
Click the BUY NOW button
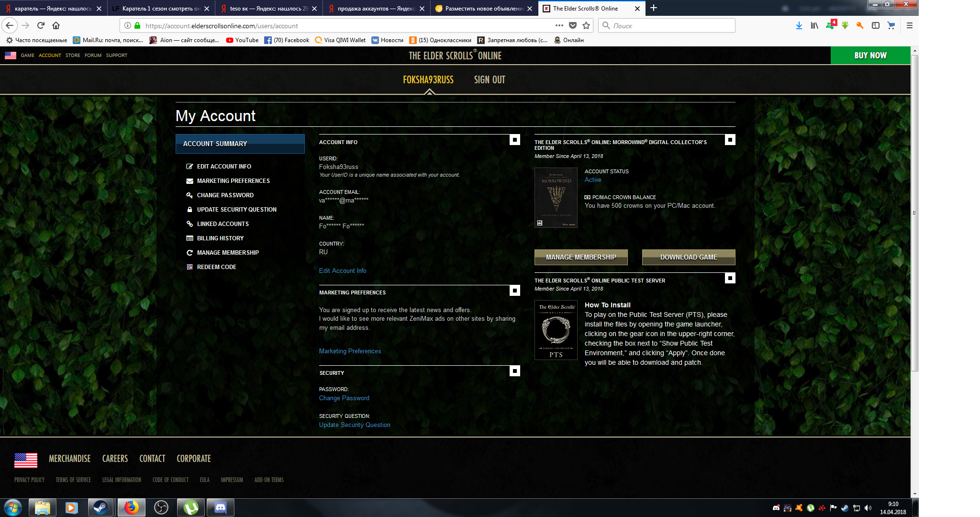[870, 56]
